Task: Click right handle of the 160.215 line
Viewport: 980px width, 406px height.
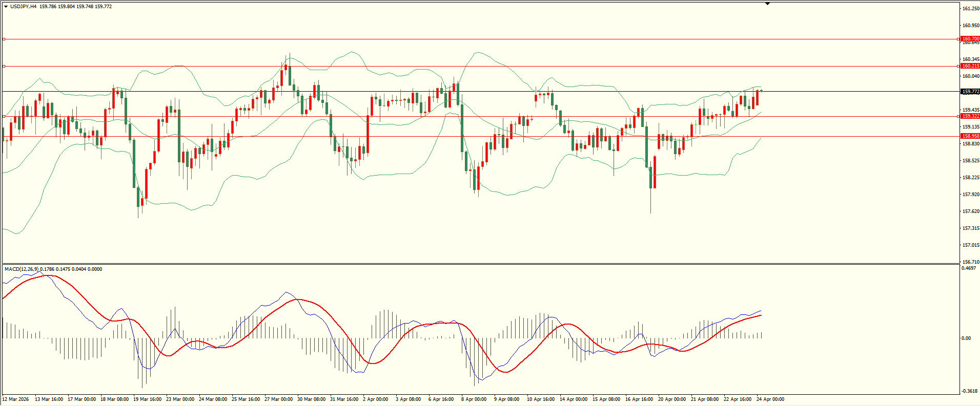Action: pos(958,66)
